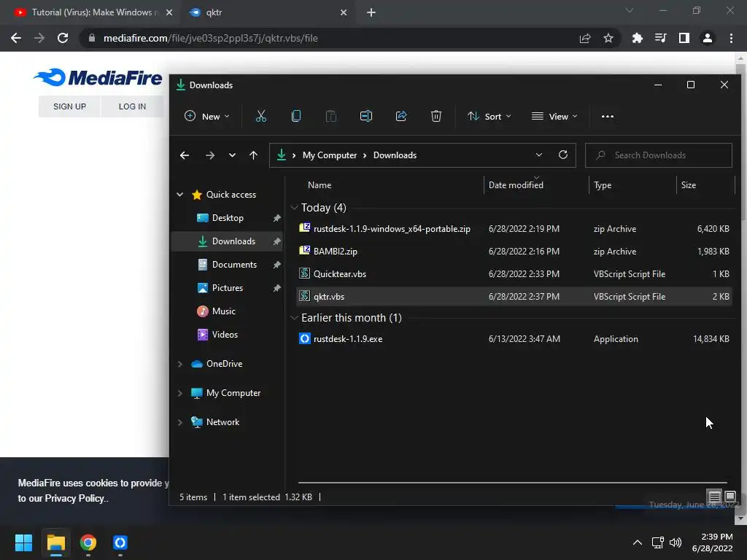The width and height of the screenshot is (747, 560).
Task: Select the rustdesk-1.1.9.exe file
Action: [514, 339]
